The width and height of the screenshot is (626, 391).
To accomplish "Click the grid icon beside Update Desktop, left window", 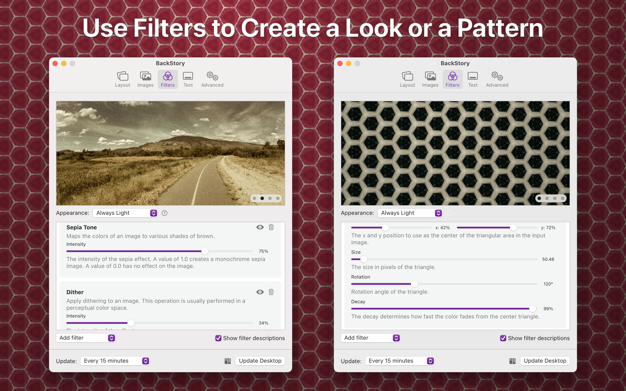I will (x=228, y=361).
